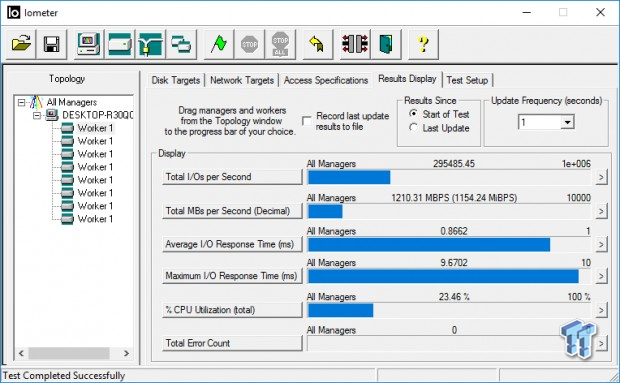Start new manager computer icon

(x=89, y=44)
